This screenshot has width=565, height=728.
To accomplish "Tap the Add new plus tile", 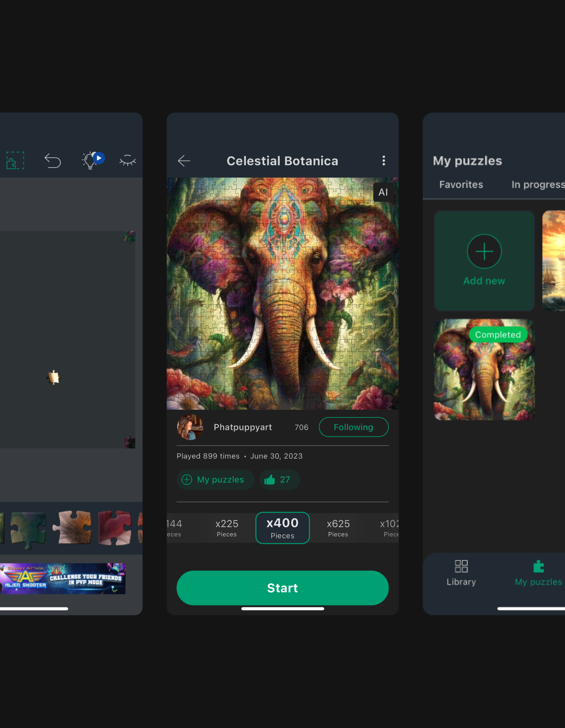I will 484,261.
